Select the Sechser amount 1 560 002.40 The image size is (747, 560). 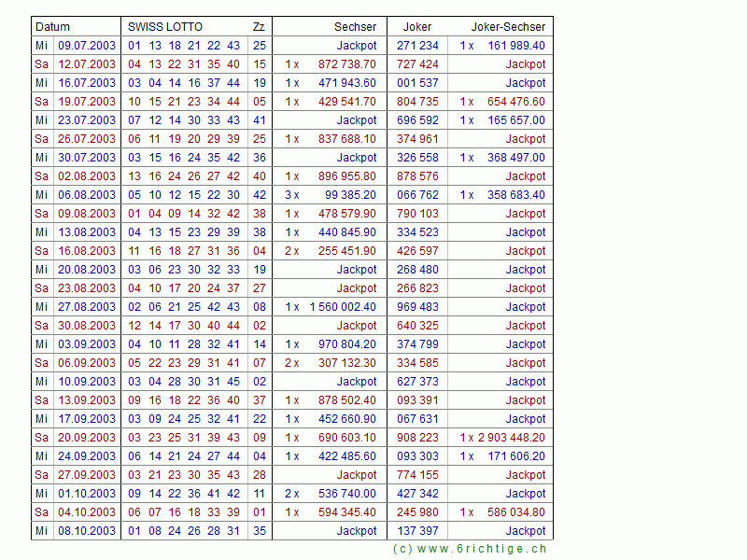(343, 307)
